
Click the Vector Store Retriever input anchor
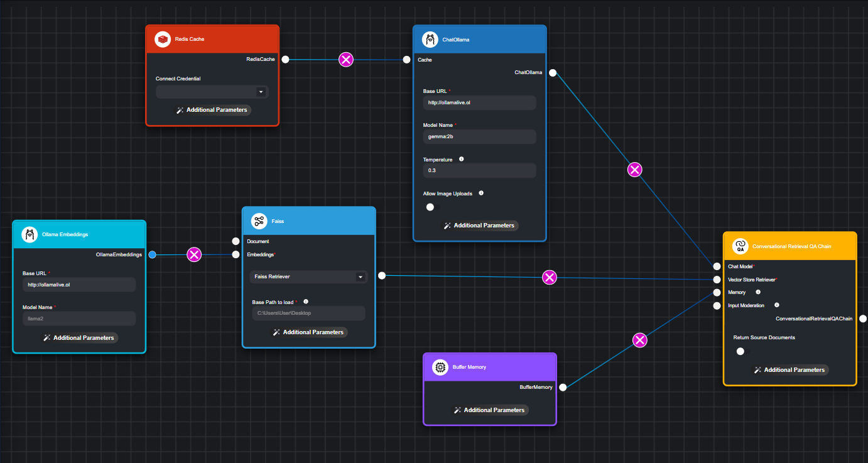[717, 280]
